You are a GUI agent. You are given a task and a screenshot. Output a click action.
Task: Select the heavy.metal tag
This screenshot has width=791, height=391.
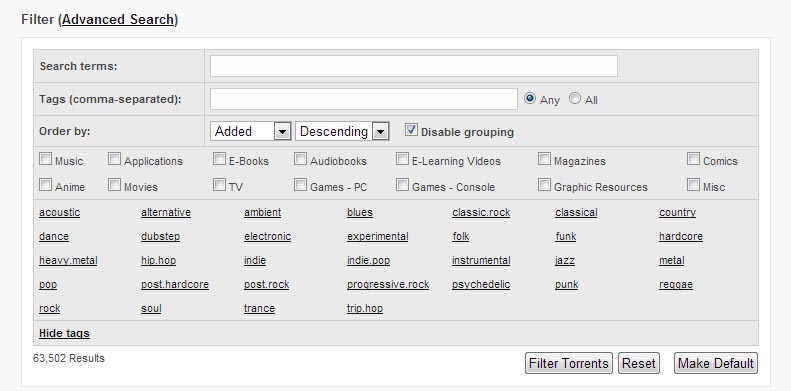68,261
